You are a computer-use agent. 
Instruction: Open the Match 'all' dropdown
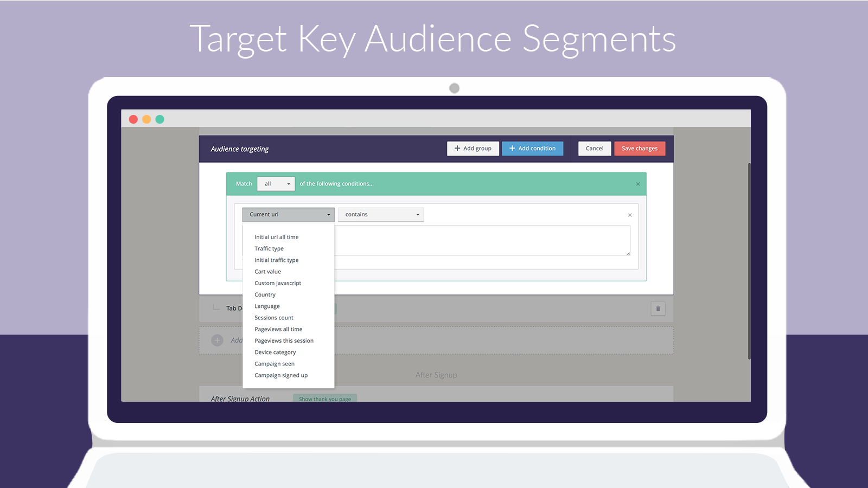(276, 184)
